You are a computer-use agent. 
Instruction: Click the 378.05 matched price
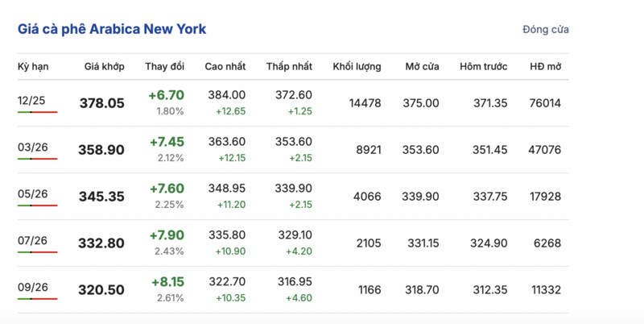click(102, 103)
